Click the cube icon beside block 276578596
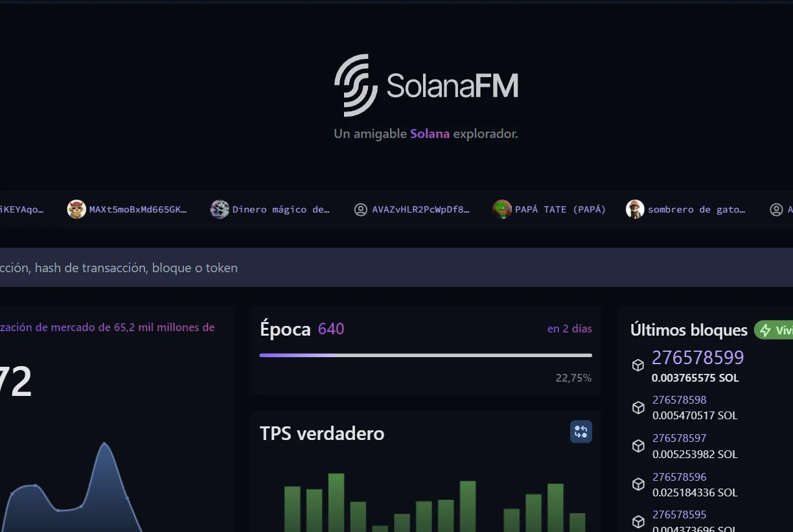Viewport: 793px width, 532px height. tap(638, 484)
